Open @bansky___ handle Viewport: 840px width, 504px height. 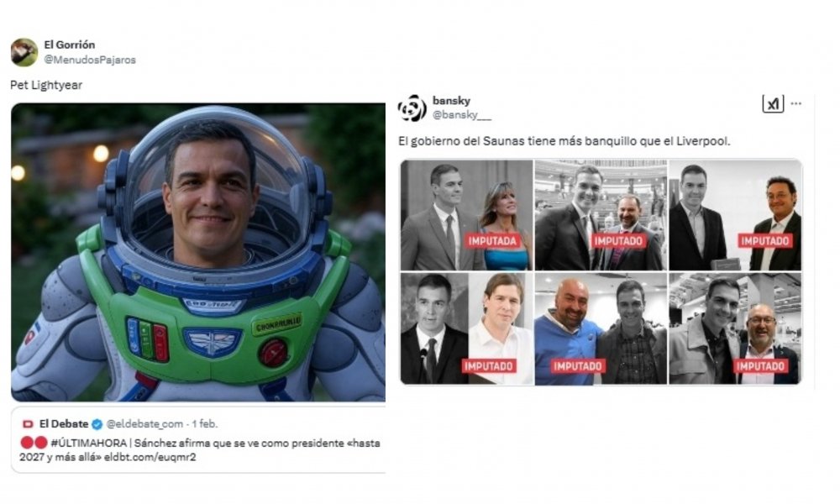tap(462, 114)
